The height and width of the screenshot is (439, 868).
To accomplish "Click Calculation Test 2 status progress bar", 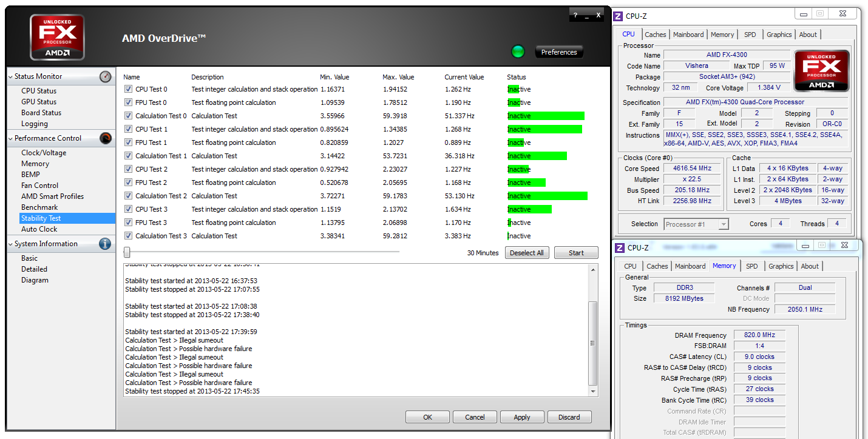I will pyautogui.click(x=548, y=196).
